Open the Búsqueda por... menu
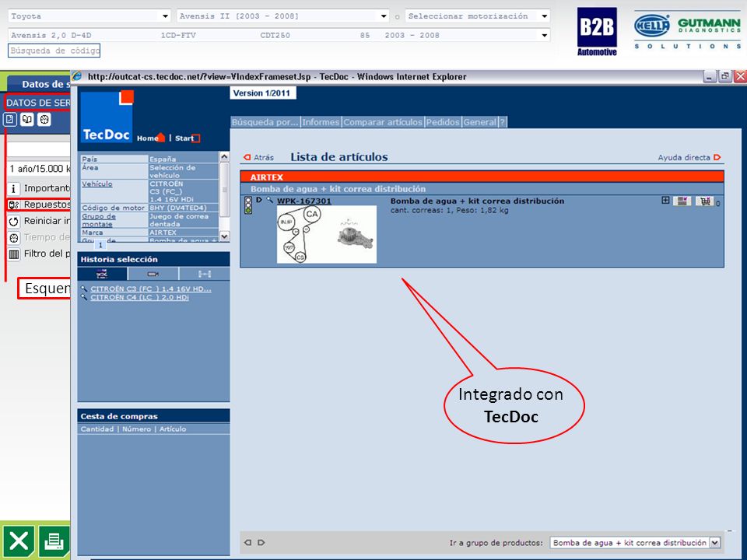747x560 pixels. click(265, 122)
